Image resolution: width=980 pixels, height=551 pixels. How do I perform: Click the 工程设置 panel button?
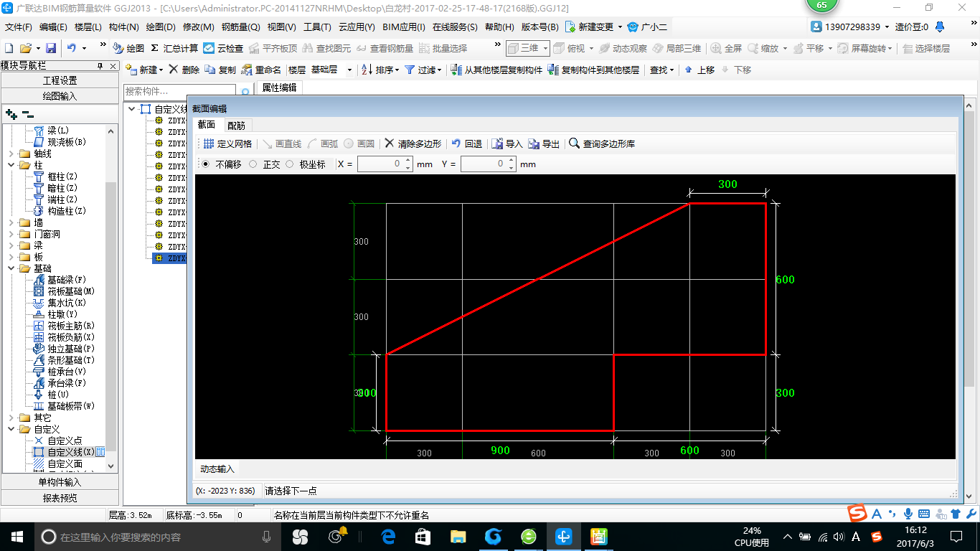click(x=60, y=80)
